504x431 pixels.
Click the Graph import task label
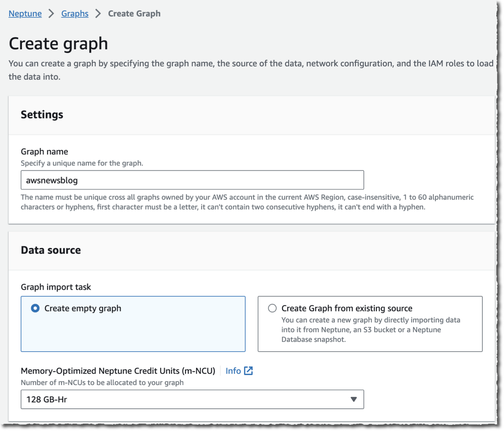click(x=56, y=287)
